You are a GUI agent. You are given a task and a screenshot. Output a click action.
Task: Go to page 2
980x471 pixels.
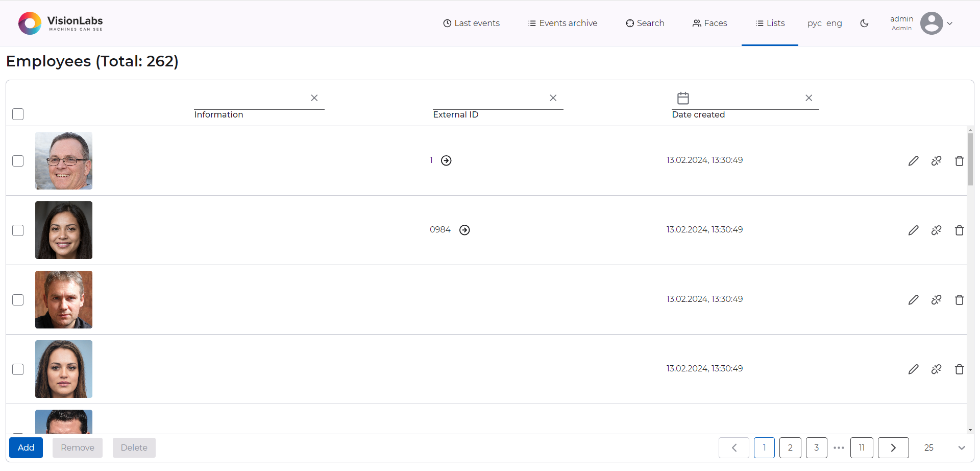pyautogui.click(x=790, y=448)
